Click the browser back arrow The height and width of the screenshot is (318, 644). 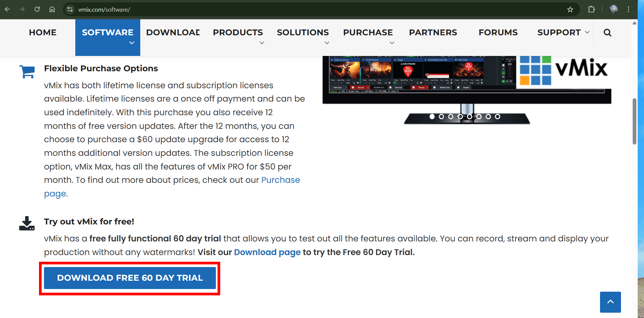click(7, 9)
